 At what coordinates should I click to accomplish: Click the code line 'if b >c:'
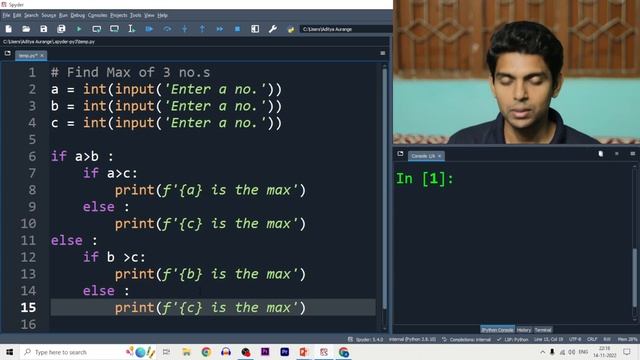114,257
